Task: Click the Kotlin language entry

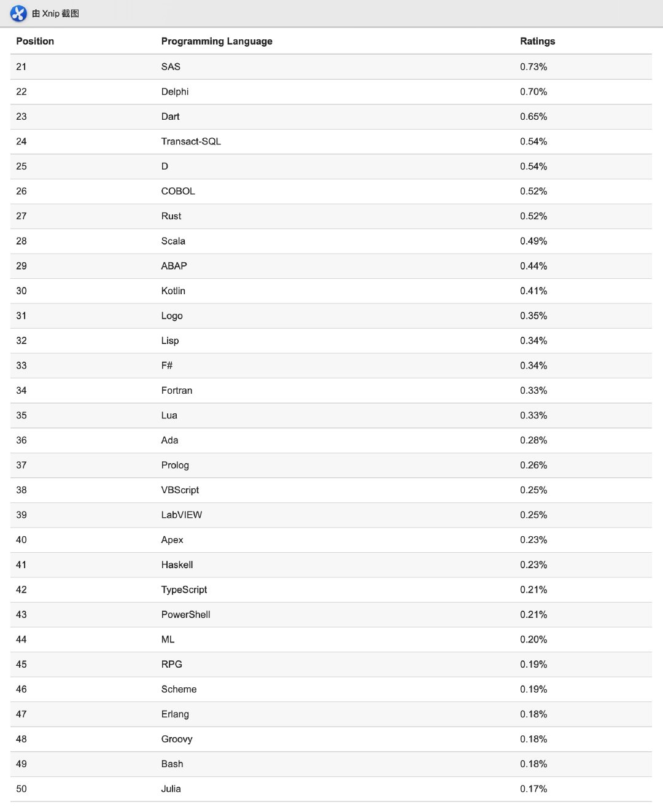Action: [x=173, y=291]
